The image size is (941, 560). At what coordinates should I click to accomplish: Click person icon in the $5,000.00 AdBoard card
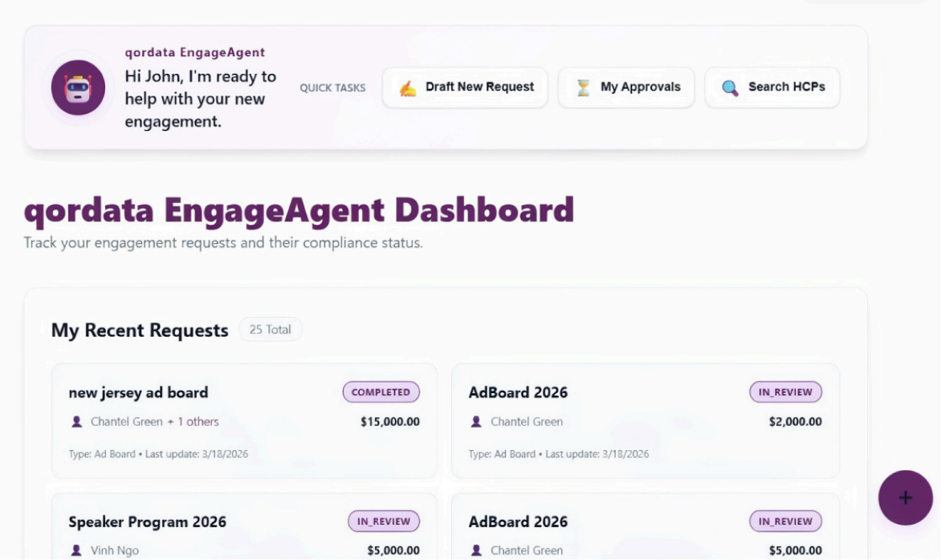pos(476,550)
